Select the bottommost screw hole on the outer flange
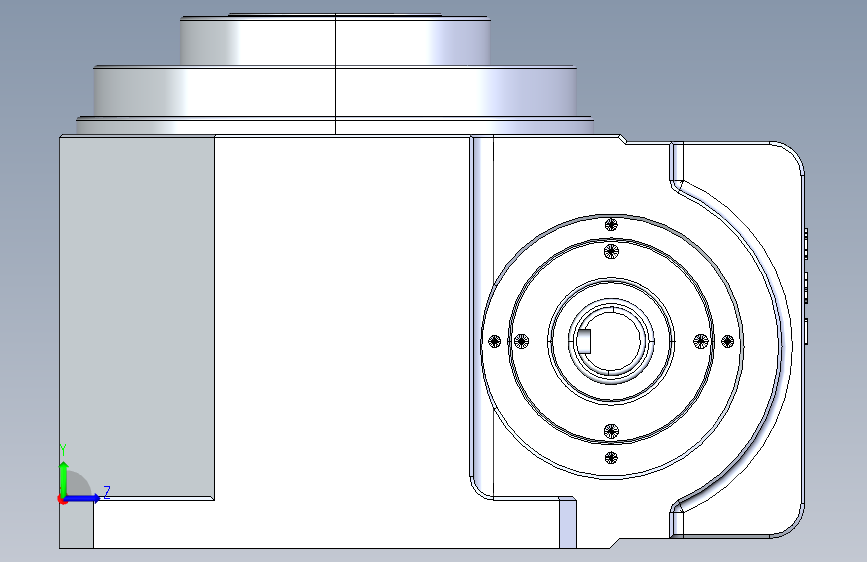The width and height of the screenshot is (867, 562). coord(611,457)
